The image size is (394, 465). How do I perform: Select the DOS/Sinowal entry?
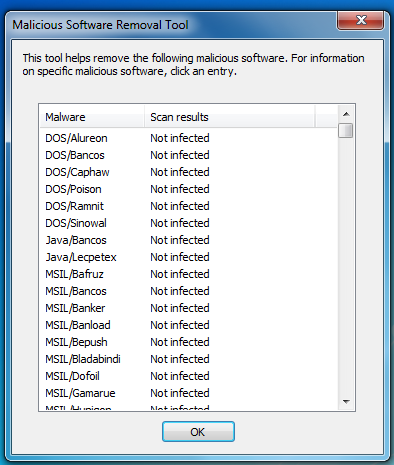point(76,223)
